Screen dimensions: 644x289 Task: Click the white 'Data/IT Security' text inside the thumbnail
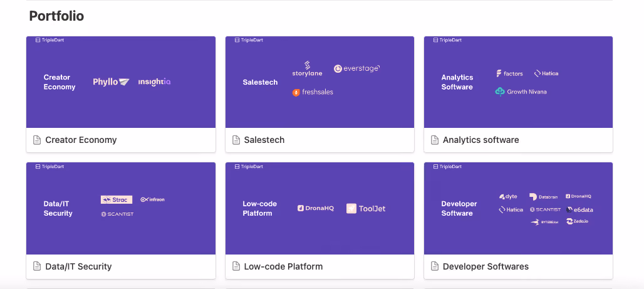tap(58, 208)
